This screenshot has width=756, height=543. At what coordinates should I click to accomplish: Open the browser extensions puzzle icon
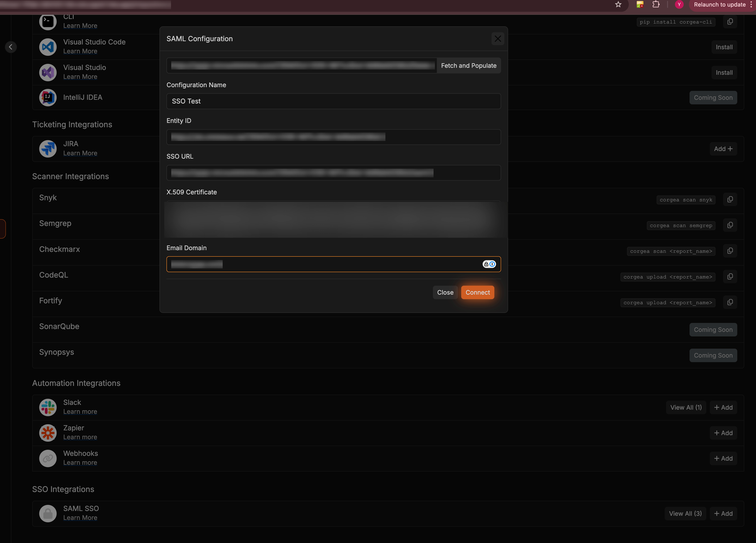tap(656, 5)
